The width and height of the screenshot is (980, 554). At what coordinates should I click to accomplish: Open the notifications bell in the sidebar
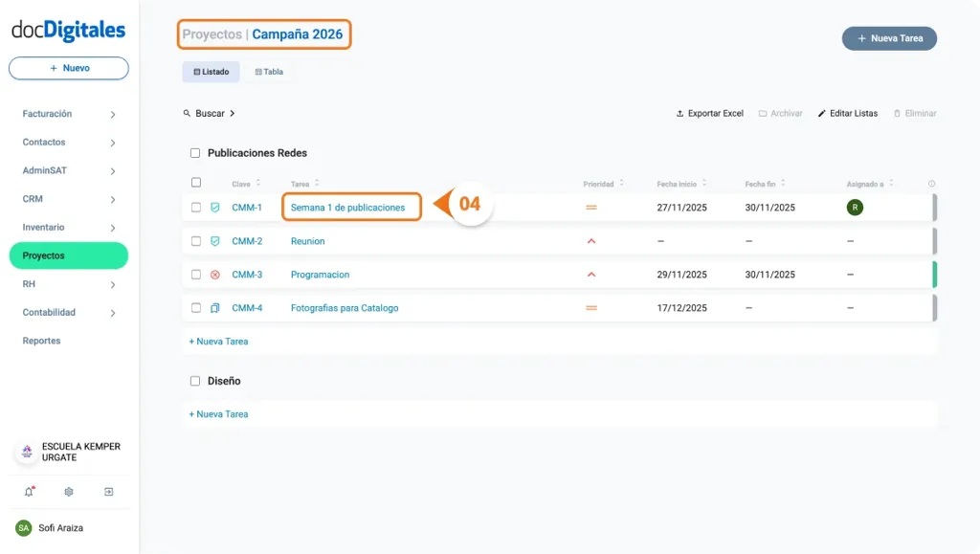click(x=29, y=491)
